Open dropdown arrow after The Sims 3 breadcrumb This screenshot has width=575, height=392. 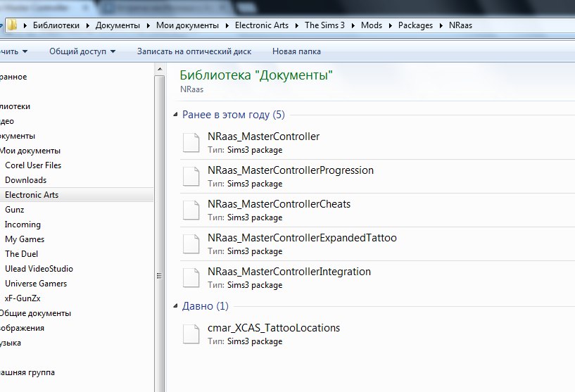click(x=353, y=25)
